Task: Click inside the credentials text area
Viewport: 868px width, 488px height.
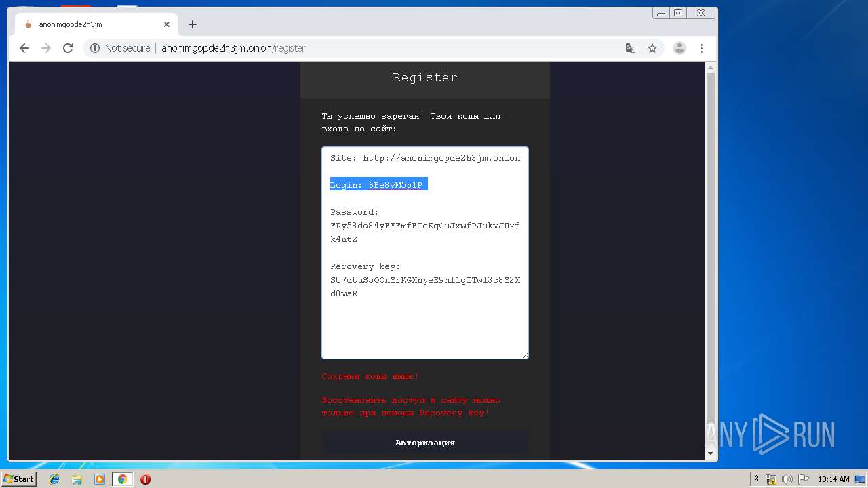Action: 425,253
